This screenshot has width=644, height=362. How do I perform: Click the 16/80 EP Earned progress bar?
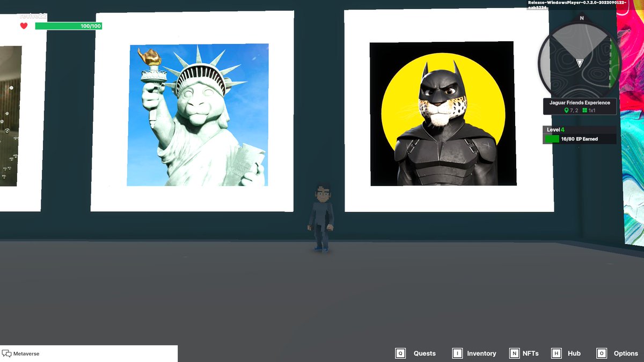[580, 139]
